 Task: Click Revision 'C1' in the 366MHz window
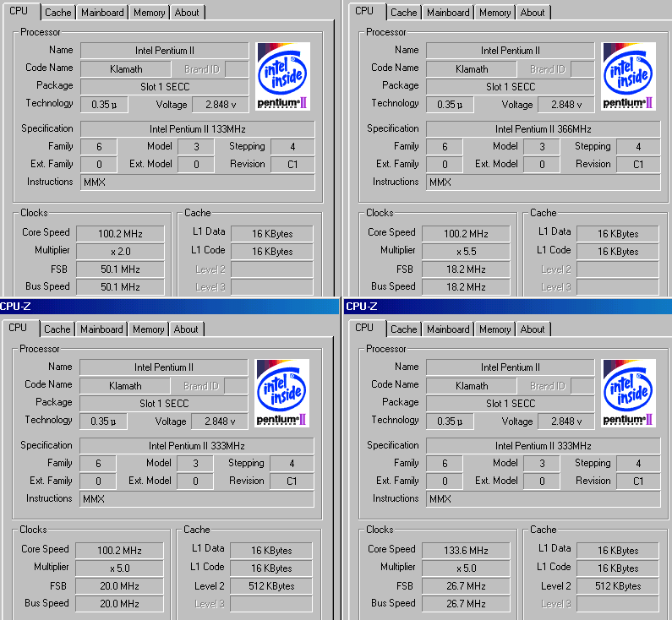638,165
